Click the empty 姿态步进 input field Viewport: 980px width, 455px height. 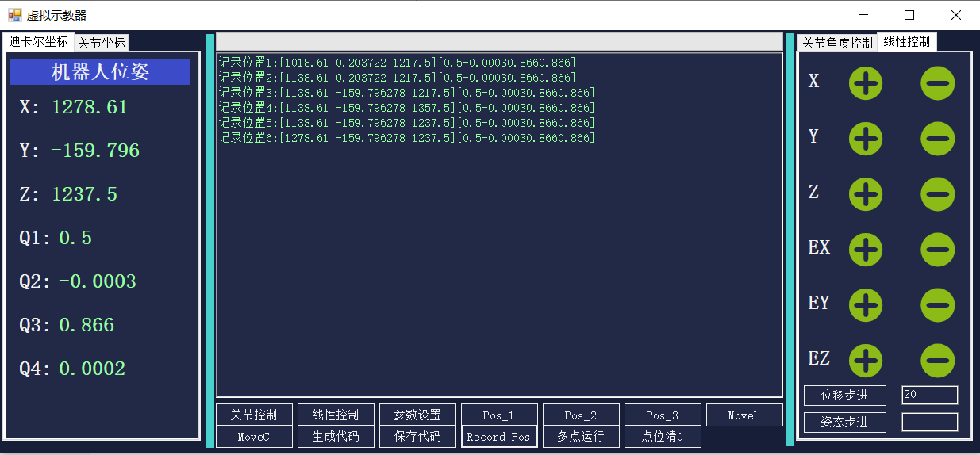coord(930,422)
